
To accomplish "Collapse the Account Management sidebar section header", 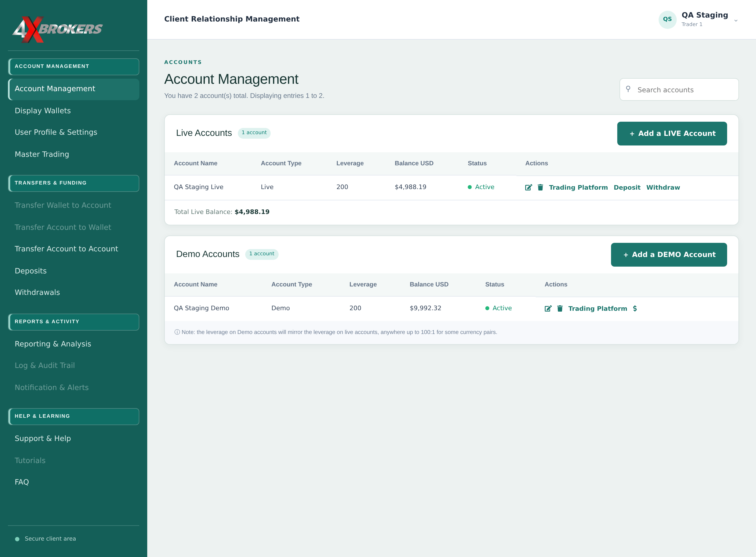I will pos(74,67).
